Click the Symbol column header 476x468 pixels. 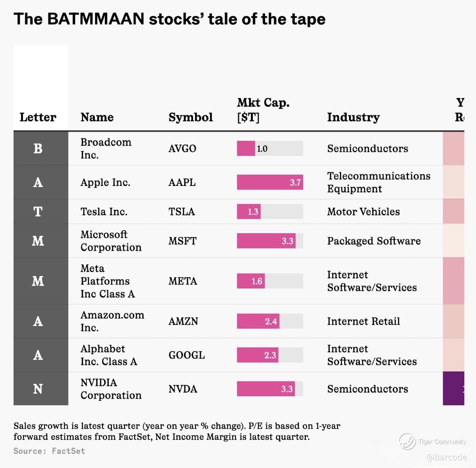pos(190,117)
